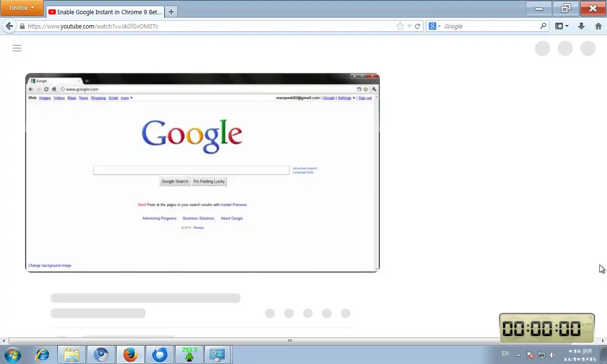Go back using the Firefox back arrow
Screen dimensions: 607x364
click(x=9, y=26)
